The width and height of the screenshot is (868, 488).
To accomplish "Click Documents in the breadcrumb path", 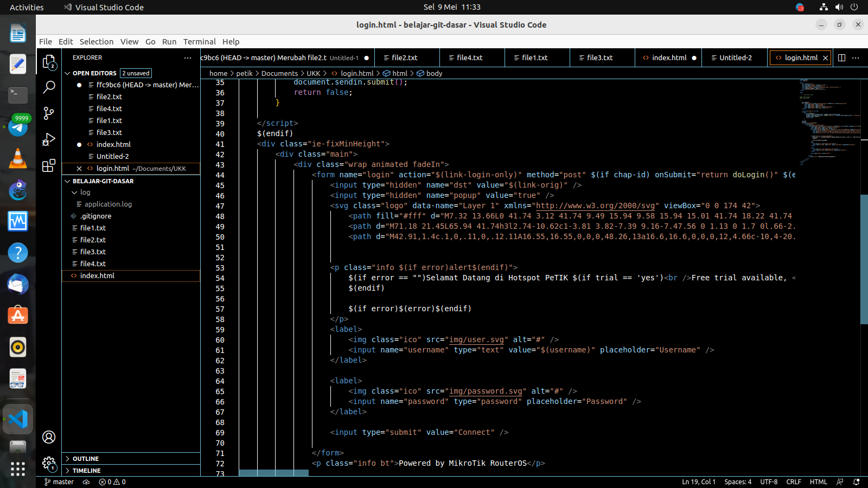I will (279, 73).
